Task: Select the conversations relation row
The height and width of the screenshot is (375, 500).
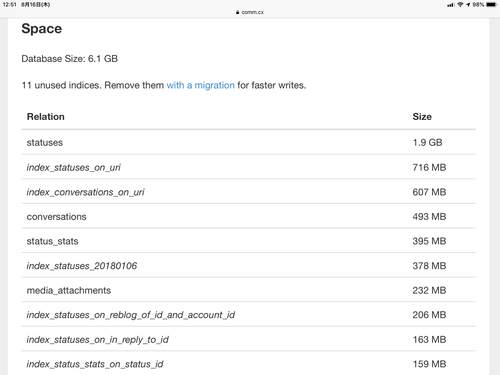Action: [x=248, y=216]
